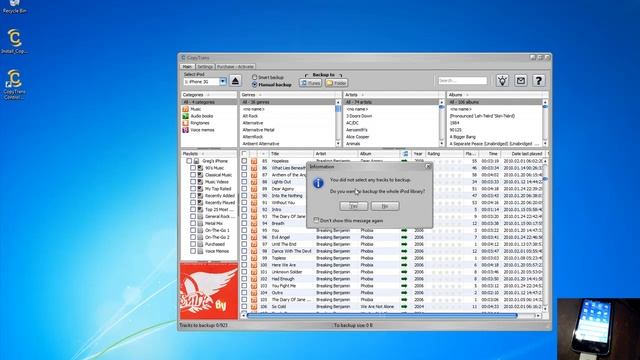Click the track list vertical scrollbar thumb
The height and width of the screenshot is (360, 640).
click(x=545, y=179)
